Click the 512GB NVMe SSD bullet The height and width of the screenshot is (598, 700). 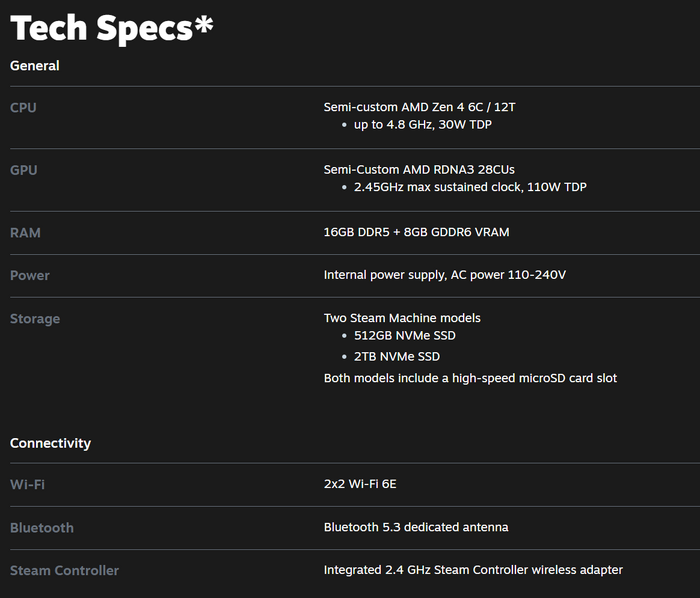click(405, 336)
